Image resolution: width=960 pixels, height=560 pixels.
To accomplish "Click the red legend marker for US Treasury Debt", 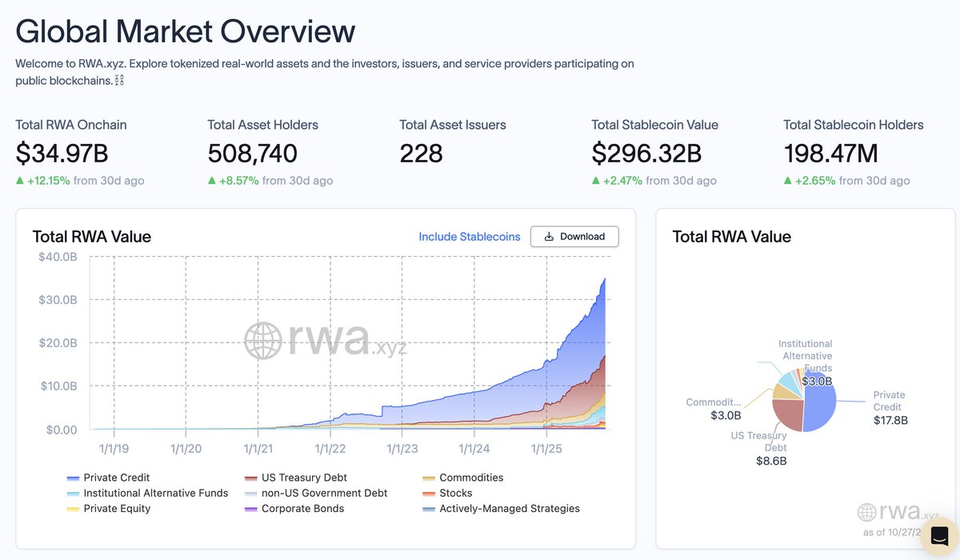I will click(x=250, y=478).
